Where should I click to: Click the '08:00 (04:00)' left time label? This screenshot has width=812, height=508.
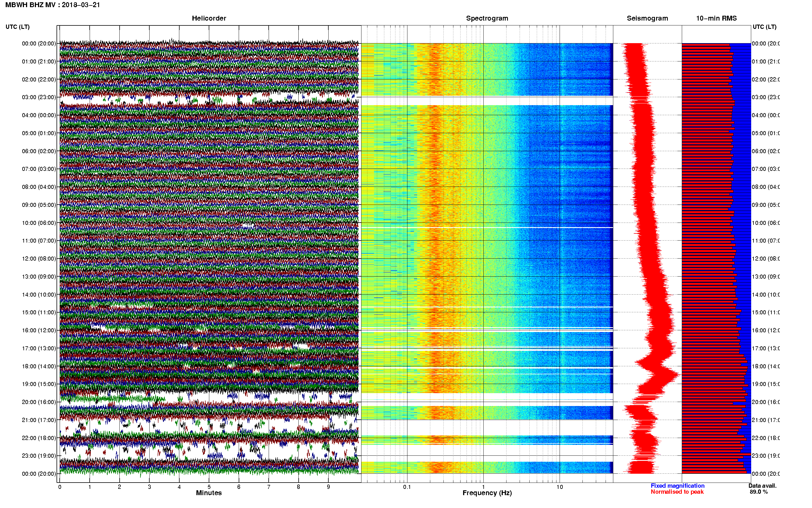pos(39,187)
